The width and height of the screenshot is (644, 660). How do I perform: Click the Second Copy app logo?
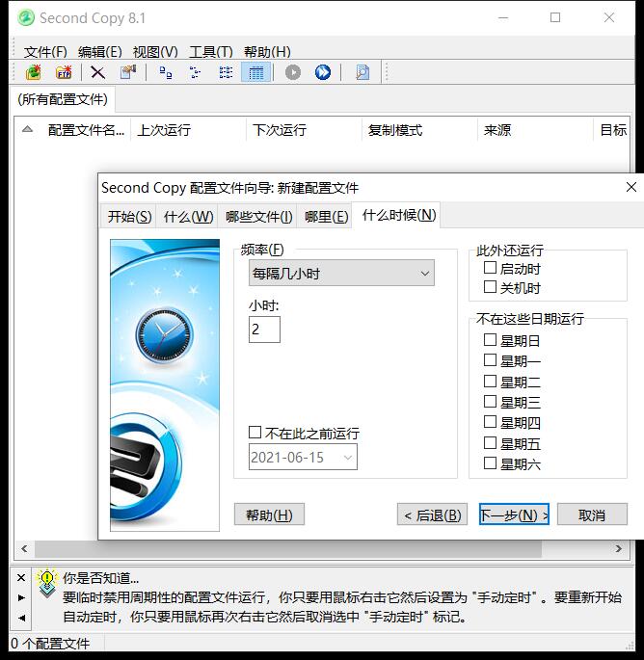click(x=26, y=17)
